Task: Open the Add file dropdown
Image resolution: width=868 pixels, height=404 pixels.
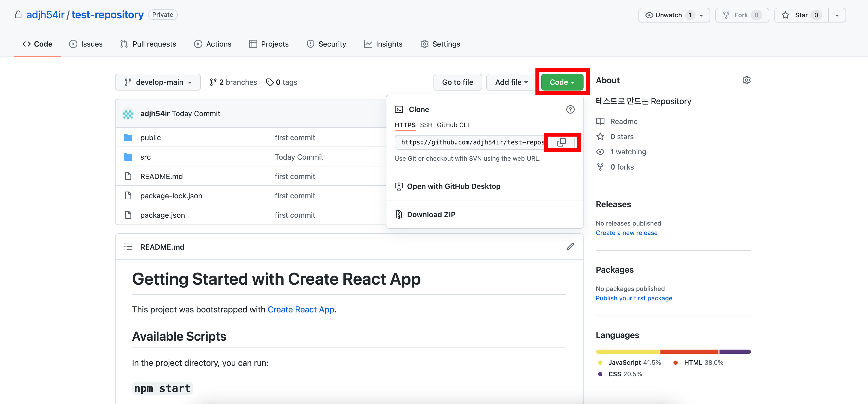Action: [511, 82]
